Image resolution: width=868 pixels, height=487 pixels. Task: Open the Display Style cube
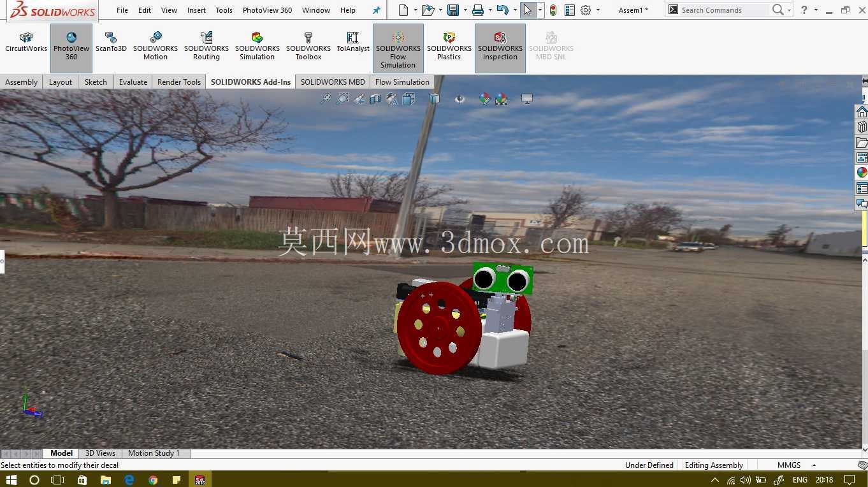point(434,99)
